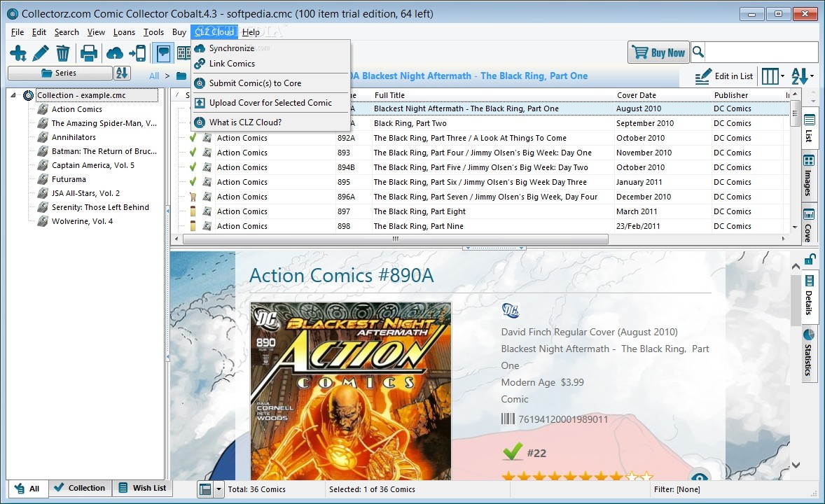Click the Edit pencil toolbar icon

41,53
